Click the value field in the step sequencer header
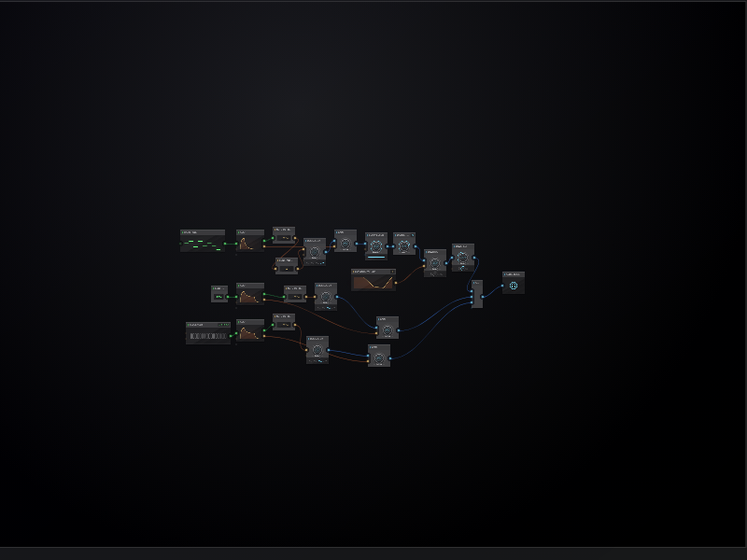This screenshot has height=560, width=747. coord(224,325)
